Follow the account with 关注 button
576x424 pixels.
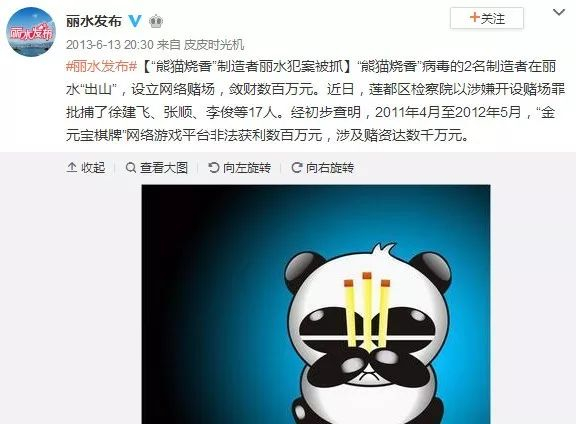click(487, 18)
